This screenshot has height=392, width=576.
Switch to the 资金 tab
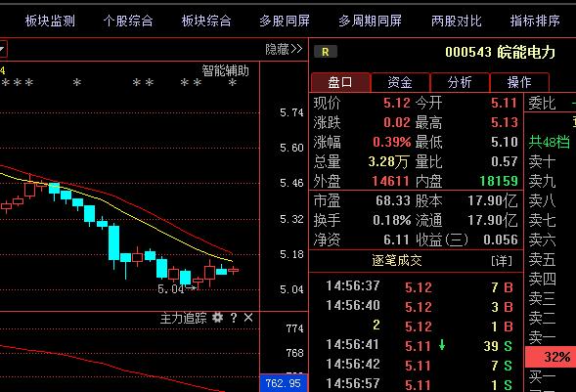400,82
